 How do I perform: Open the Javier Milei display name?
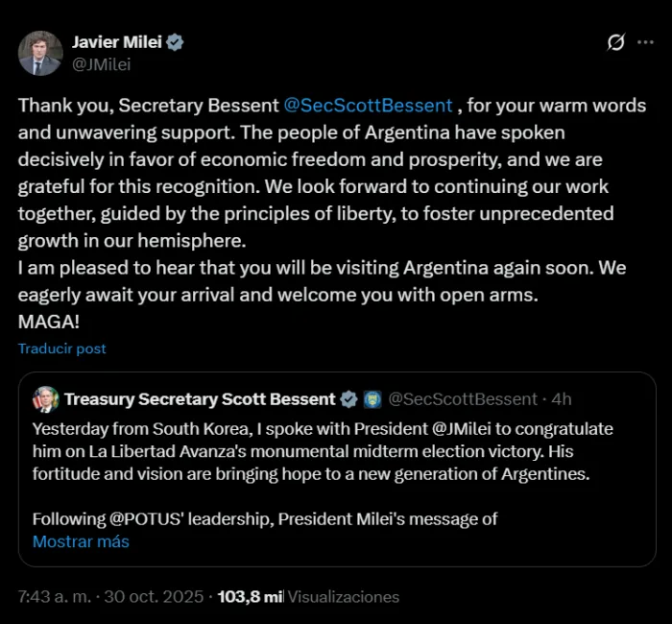coord(117,42)
